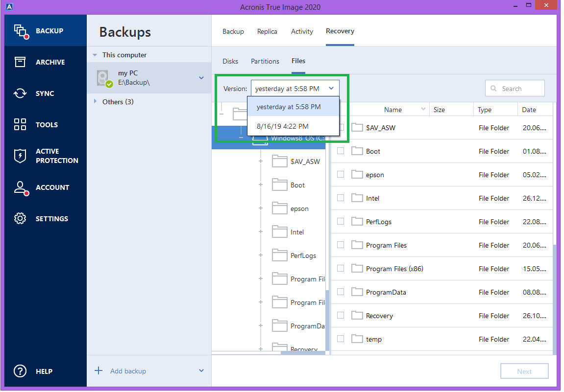Sort by the Date column header
564x392 pixels.
pos(529,110)
